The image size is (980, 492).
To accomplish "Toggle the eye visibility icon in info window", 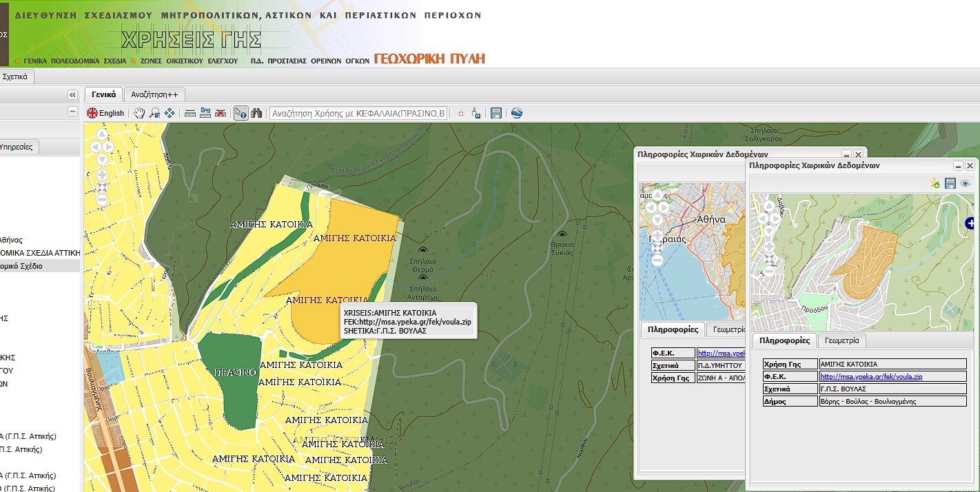I will click(966, 183).
